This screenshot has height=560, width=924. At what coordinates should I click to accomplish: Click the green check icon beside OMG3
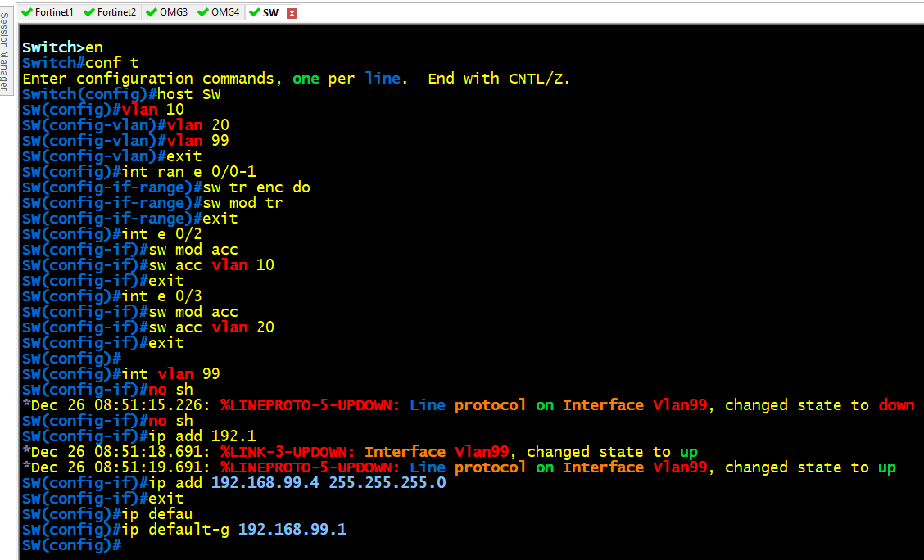(x=151, y=12)
